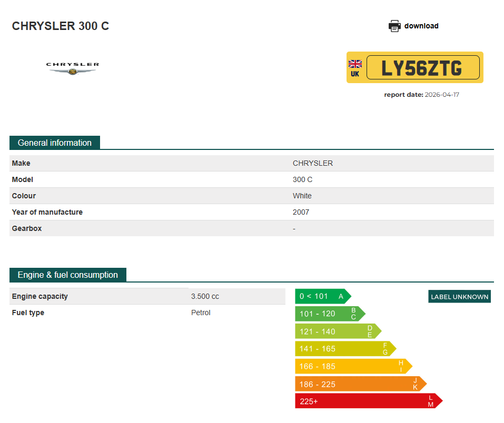Click the Chrysler winged logo

[73, 68]
